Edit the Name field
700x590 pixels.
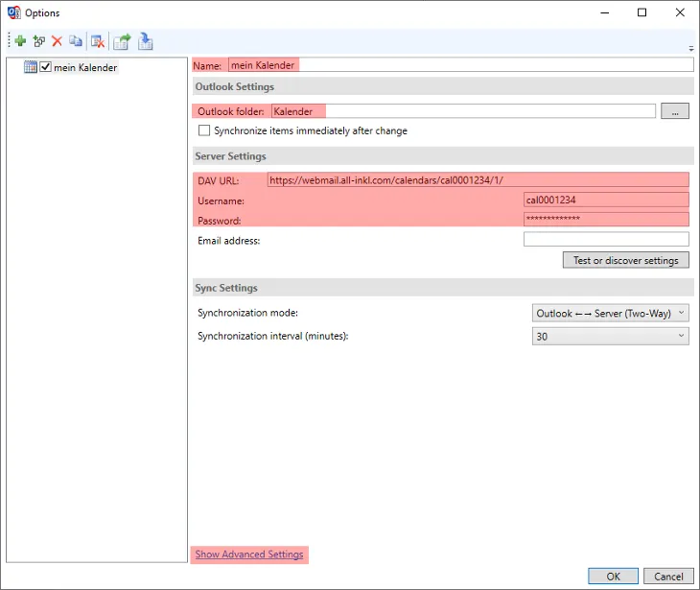(460, 65)
